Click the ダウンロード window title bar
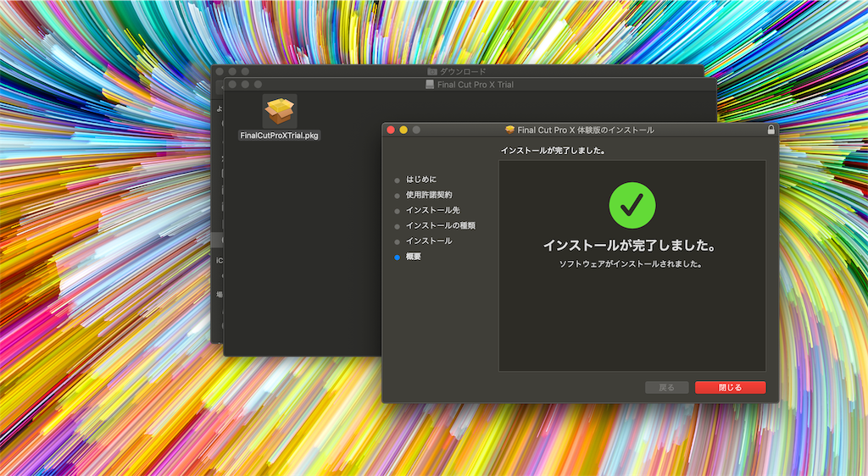 [463, 71]
